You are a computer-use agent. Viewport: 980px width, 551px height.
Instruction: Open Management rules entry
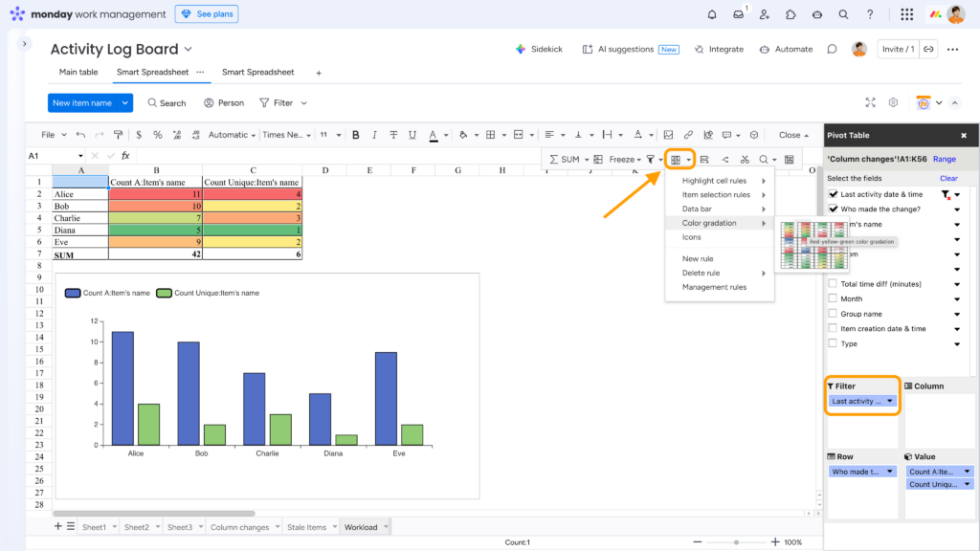pos(720,287)
